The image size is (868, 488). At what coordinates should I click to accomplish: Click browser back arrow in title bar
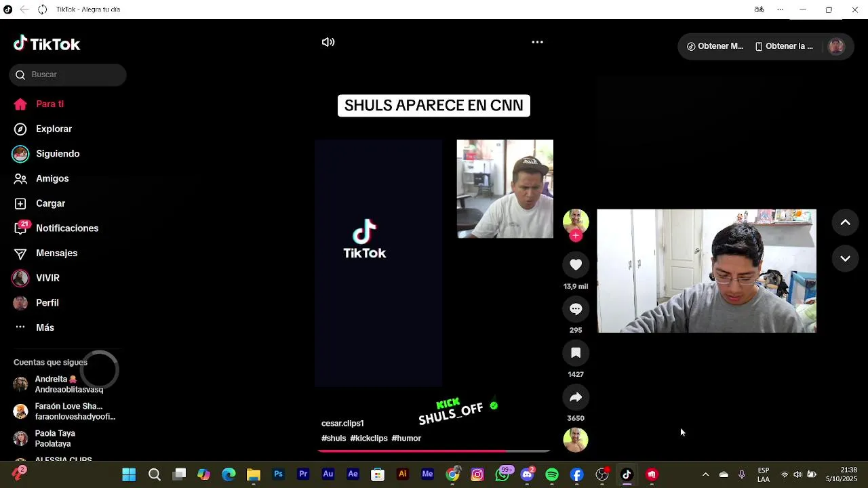24,9
